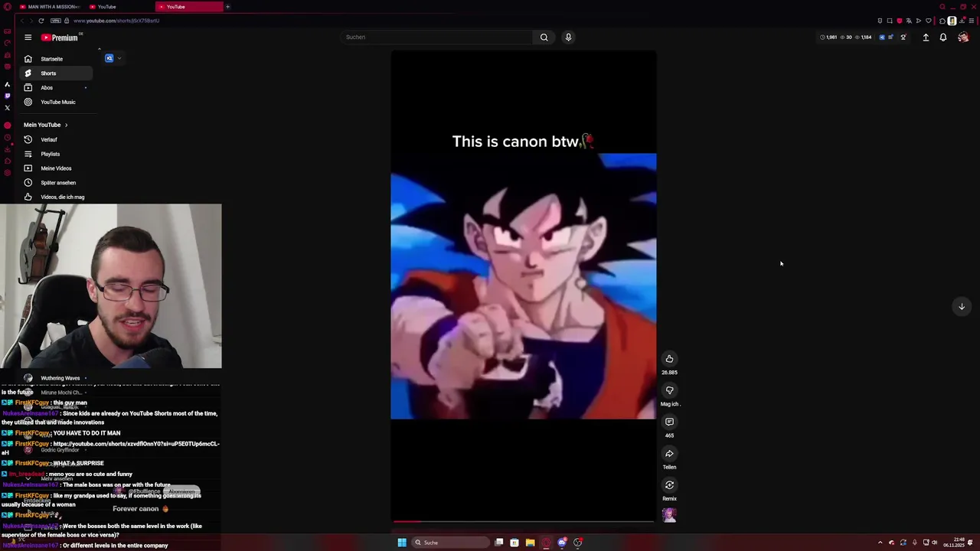
Task: Click the watch-time counter showing 1,981
Action: tap(829, 37)
